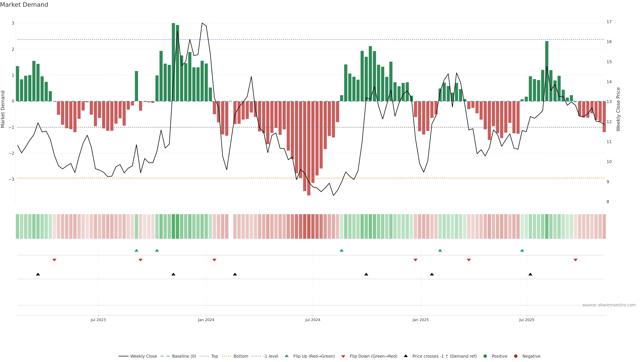Screen dimensions: 644x362
Task: Click the Market Demand chart title
Action: point(24,5)
